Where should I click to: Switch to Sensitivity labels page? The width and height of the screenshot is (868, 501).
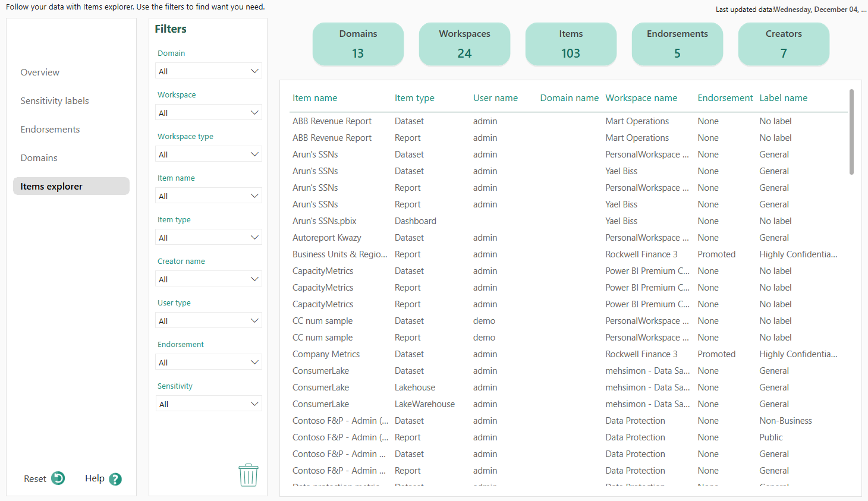(55, 101)
